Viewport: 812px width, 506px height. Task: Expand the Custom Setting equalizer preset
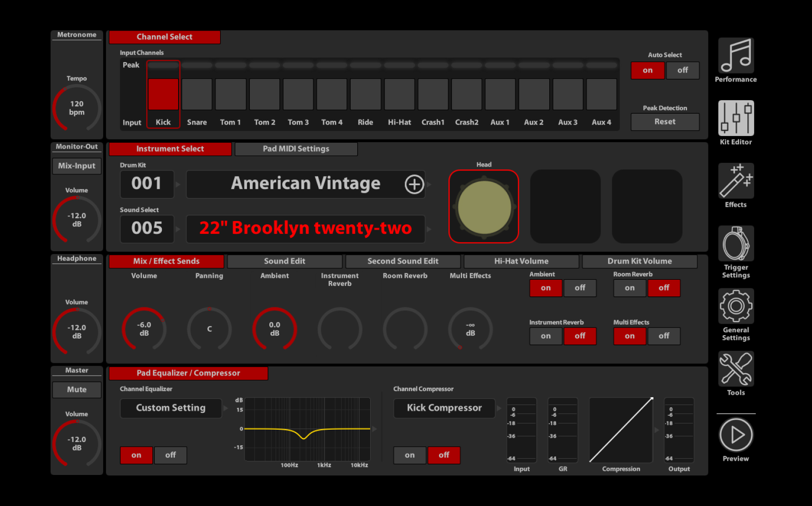tap(227, 408)
